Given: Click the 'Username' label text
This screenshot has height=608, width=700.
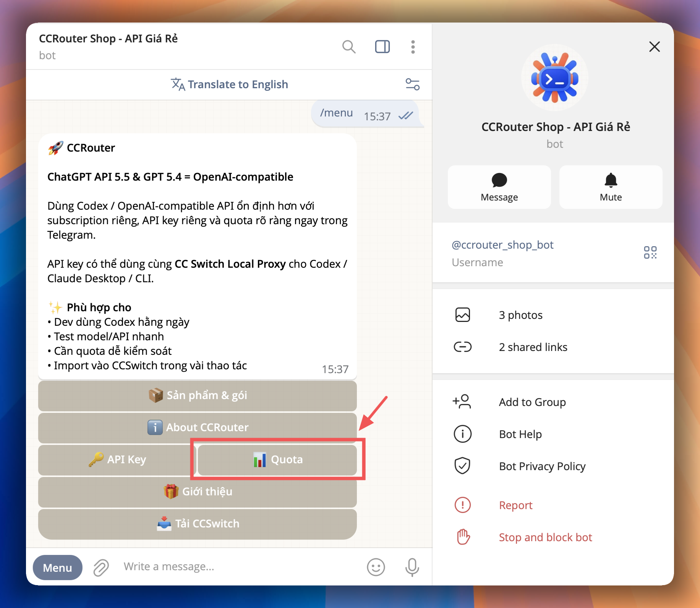Looking at the screenshot, I should [x=477, y=262].
